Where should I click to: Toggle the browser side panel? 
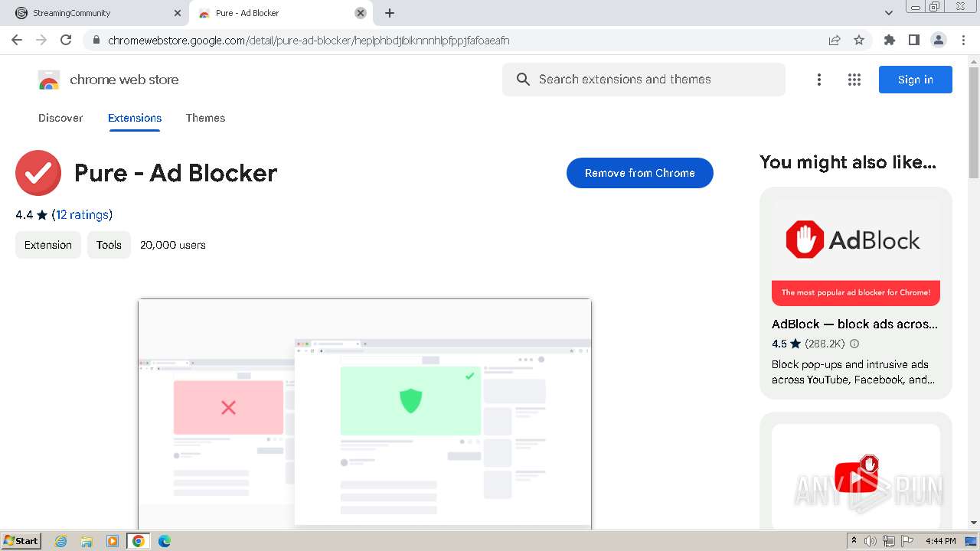[x=914, y=40]
